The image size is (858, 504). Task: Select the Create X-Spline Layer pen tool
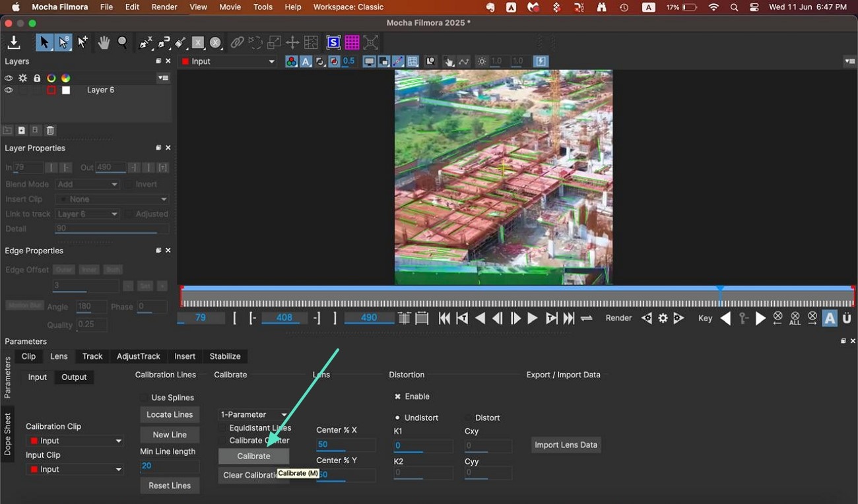tap(145, 43)
